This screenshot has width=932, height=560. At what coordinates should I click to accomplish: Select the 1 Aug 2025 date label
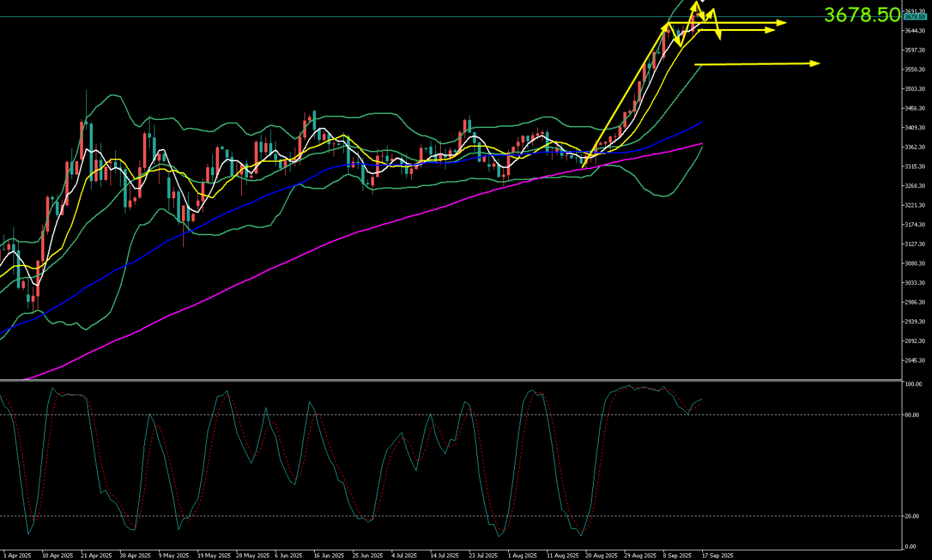tap(523, 556)
